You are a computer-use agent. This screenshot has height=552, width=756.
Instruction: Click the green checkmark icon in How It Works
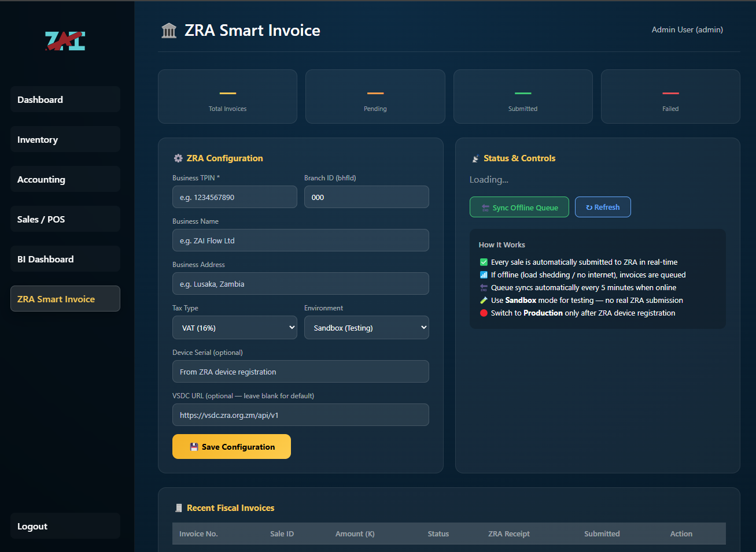click(x=484, y=262)
